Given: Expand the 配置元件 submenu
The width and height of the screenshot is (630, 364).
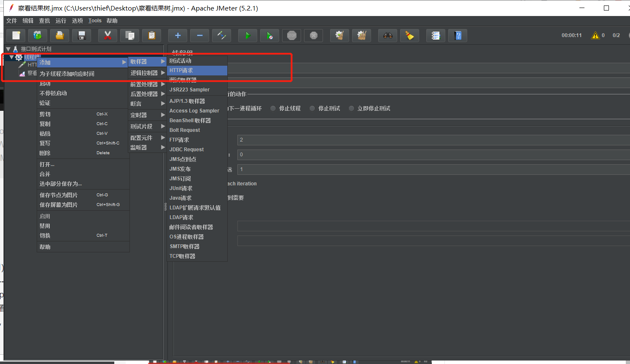Looking at the screenshot, I should (x=148, y=138).
